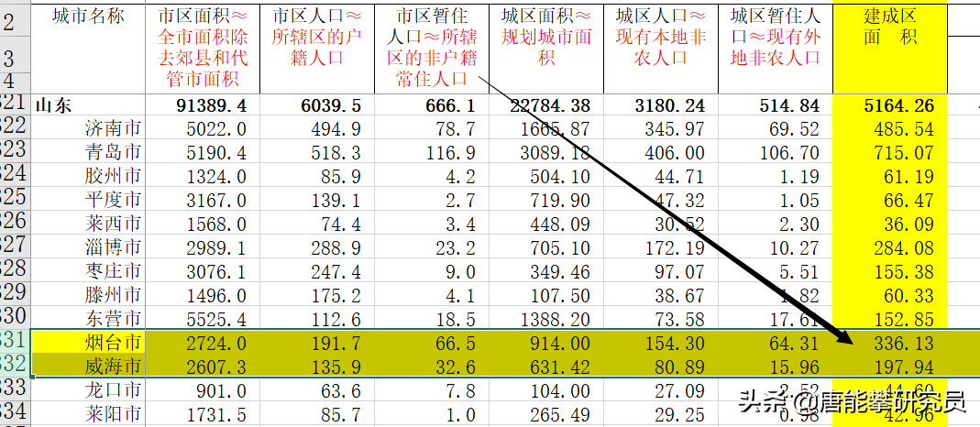Click the row header for 烟台市 row
This screenshot has width=980, height=427.
click(15, 343)
